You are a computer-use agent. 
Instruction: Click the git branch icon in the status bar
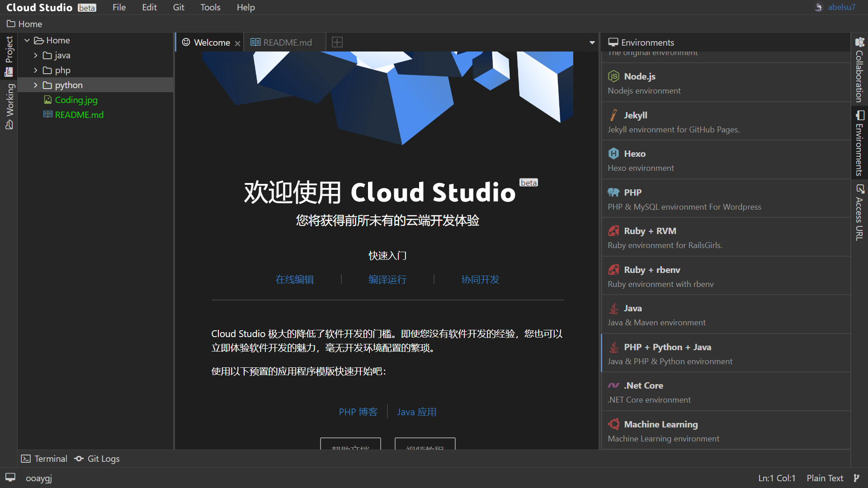[856, 478]
